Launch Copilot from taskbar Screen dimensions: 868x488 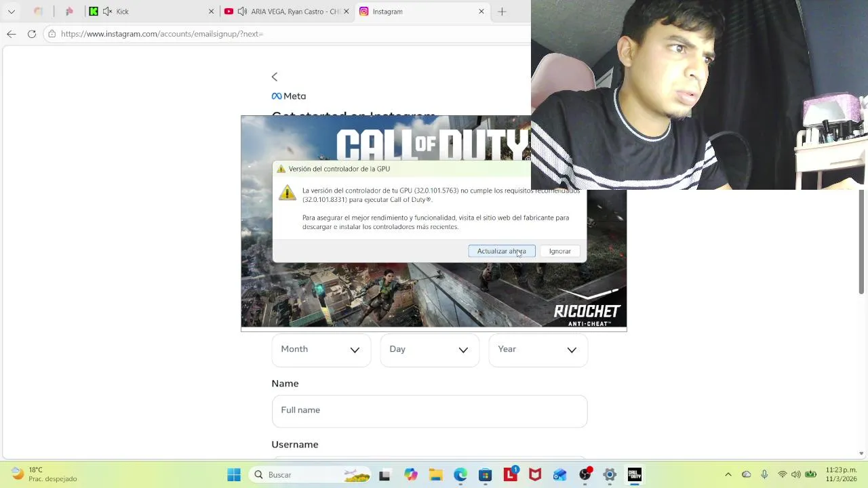tap(411, 475)
